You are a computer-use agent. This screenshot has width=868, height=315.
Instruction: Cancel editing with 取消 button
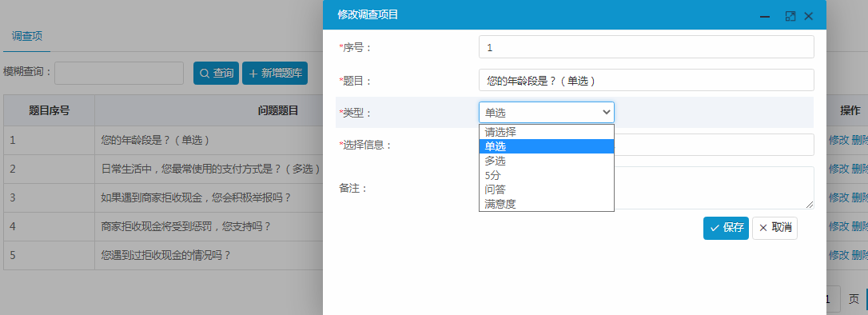pyautogui.click(x=774, y=228)
